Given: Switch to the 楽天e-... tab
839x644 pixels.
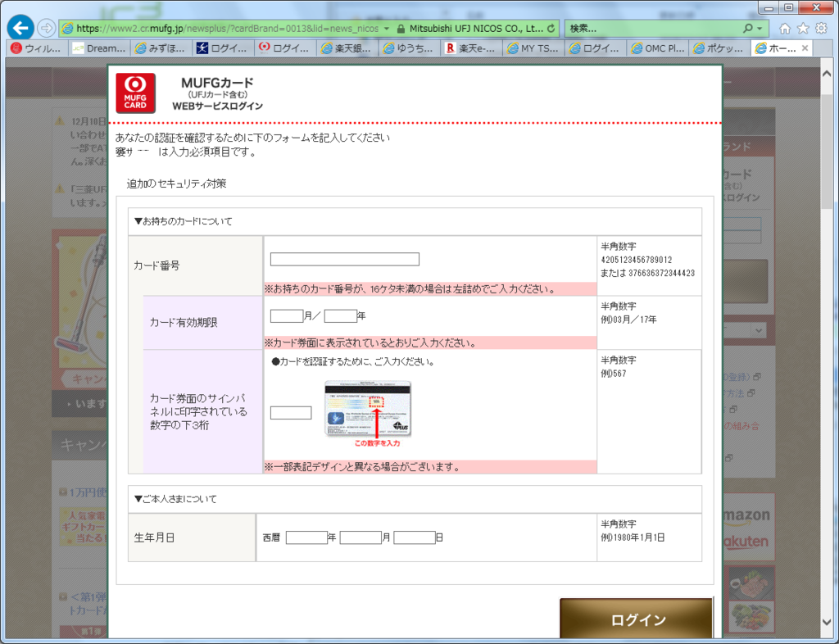Looking at the screenshot, I should [472, 48].
